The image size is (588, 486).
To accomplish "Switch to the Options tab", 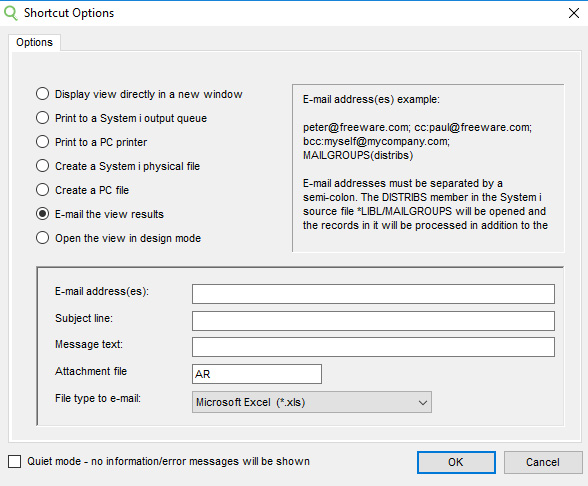I will coord(34,42).
